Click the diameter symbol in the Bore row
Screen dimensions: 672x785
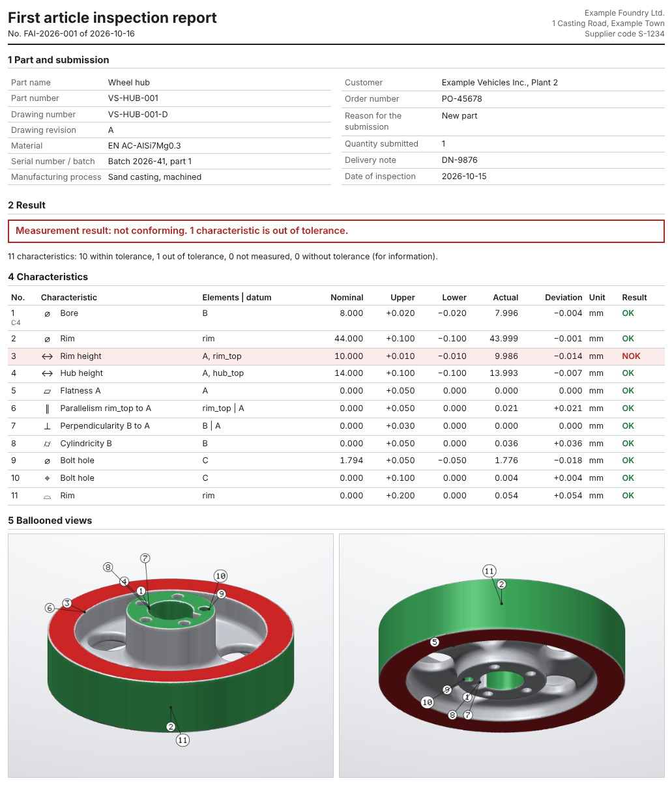(x=47, y=313)
